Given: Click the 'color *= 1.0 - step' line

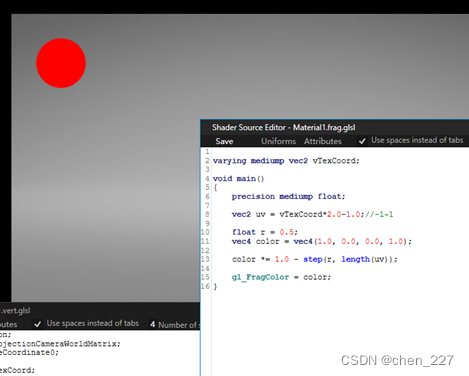Looking at the screenshot, I should (x=315, y=259).
